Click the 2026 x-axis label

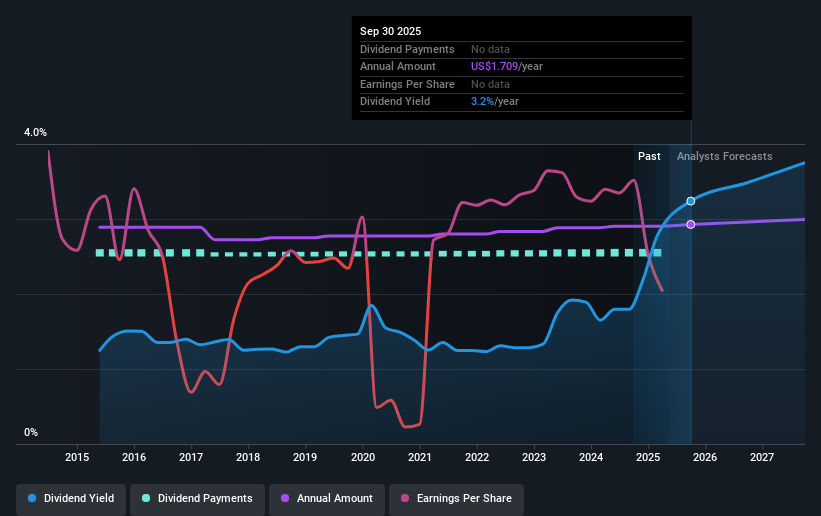pyautogui.click(x=705, y=457)
